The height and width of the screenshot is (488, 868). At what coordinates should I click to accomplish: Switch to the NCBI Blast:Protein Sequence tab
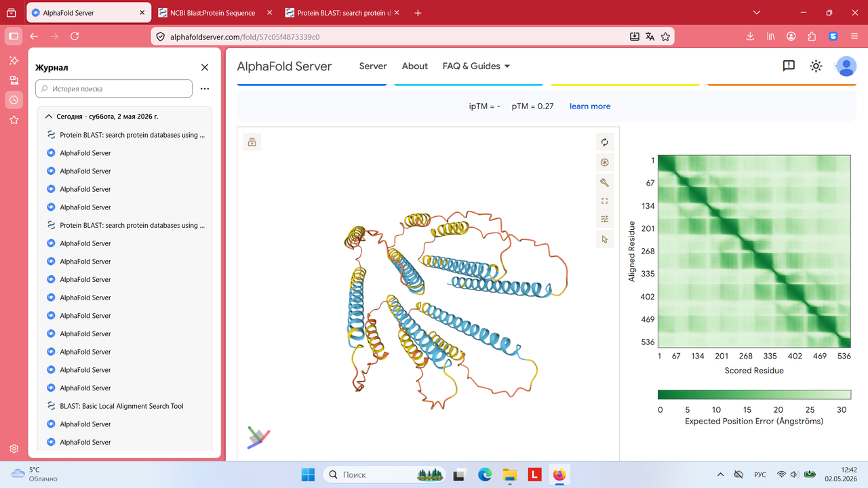214,13
